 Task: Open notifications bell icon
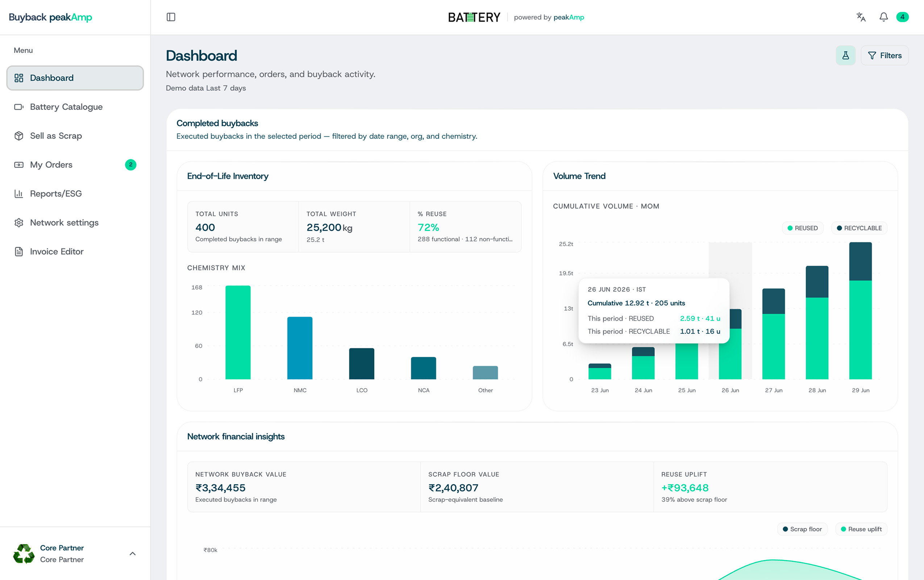pos(884,17)
